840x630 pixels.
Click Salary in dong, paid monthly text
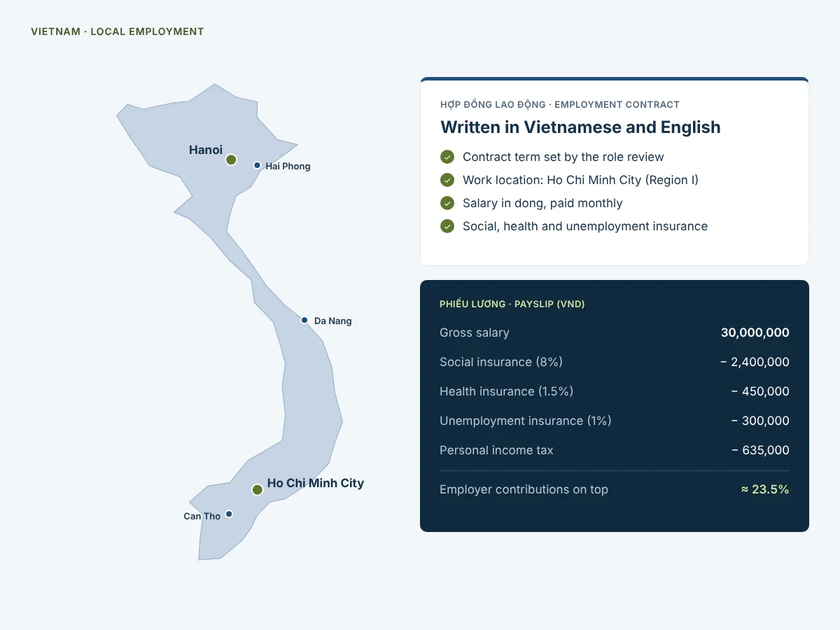click(542, 203)
